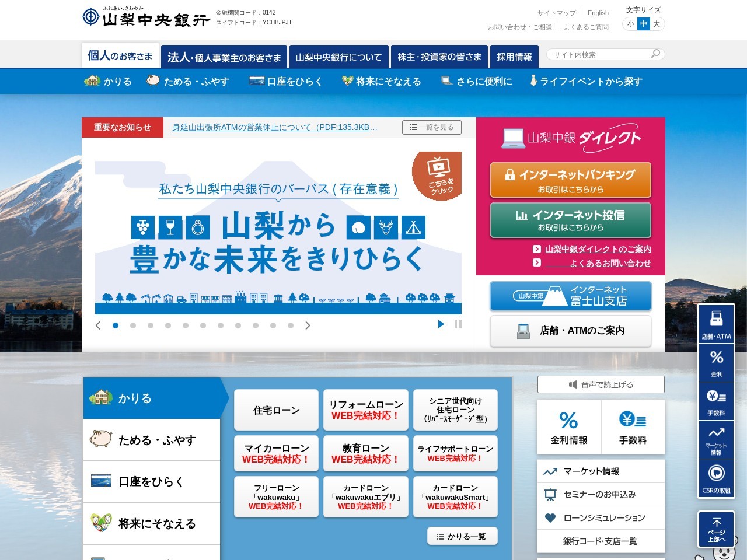747x560 pixels.
Task: Select ためる・ふやす in left category list
Action: (x=152, y=440)
